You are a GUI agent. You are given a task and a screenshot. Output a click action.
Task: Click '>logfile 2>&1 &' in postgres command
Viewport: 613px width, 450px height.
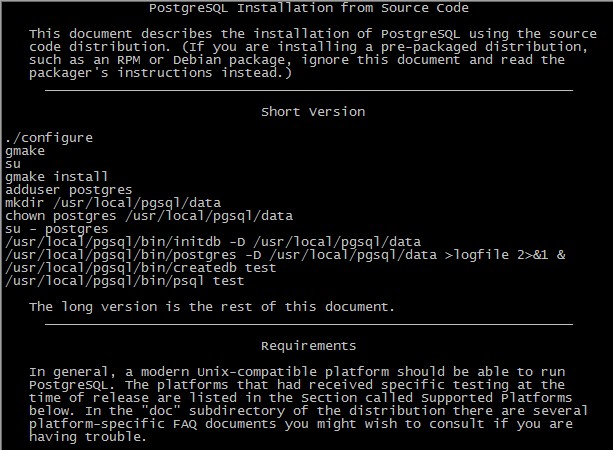click(505, 255)
